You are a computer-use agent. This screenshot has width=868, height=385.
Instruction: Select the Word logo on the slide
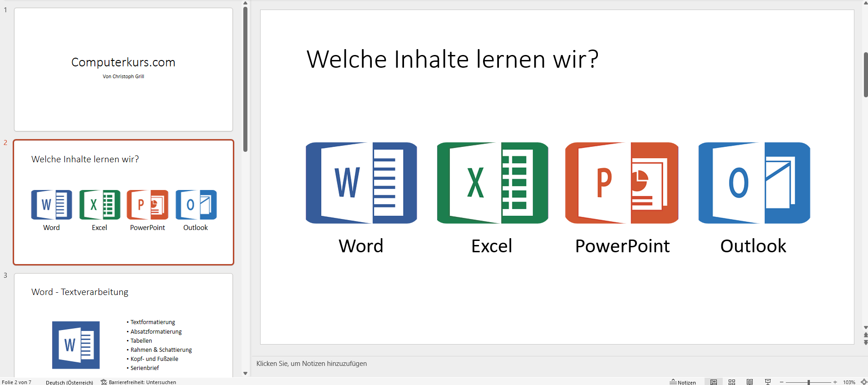(361, 183)
